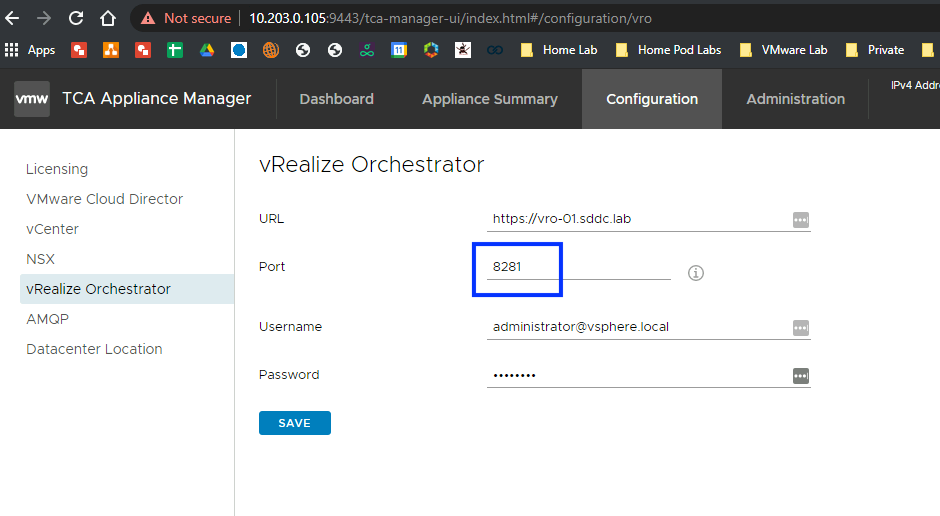Click the Google Drive bookmark icon
Screen dimensions: 940x516
point(207,50)
